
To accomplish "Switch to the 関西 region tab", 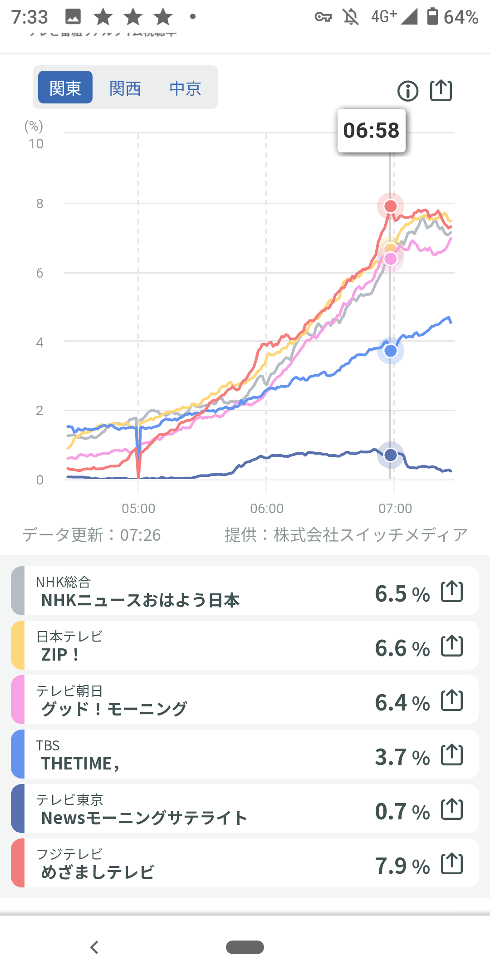I will point(125,88).
